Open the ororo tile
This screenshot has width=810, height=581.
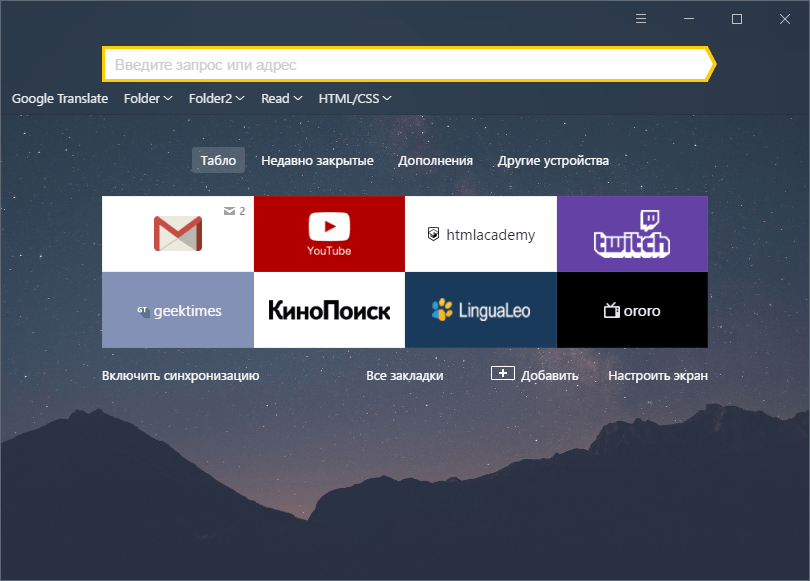tap(632, 310)
